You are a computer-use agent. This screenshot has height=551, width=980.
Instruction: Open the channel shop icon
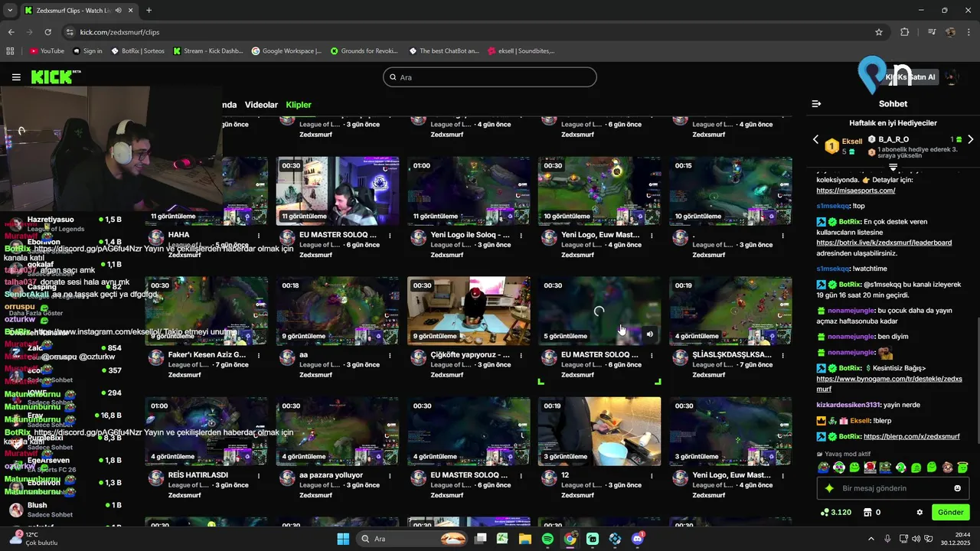pyautogui.click(x=867, y=512)
